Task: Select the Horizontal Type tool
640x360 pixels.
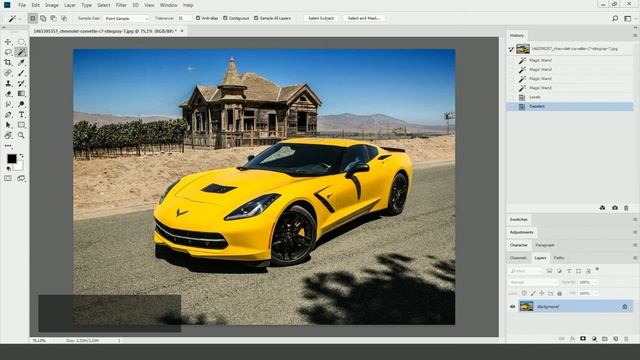Action: click(x=21, y=115)
